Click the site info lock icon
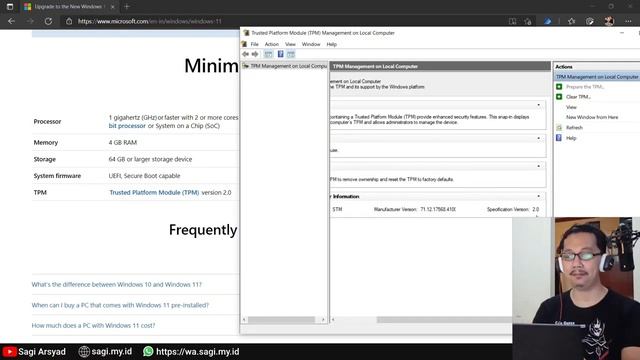 click(69, 21)
